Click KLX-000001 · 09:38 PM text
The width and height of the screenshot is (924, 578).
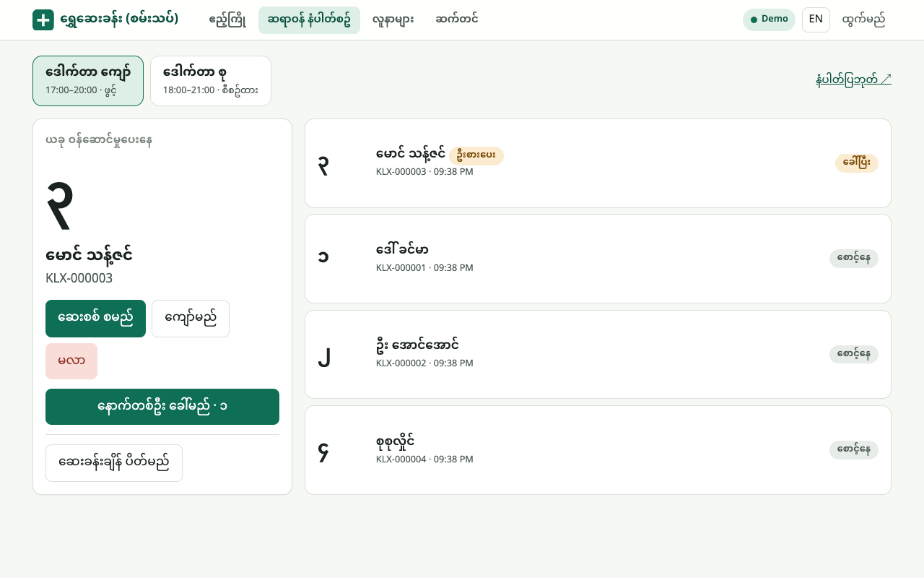424,267
